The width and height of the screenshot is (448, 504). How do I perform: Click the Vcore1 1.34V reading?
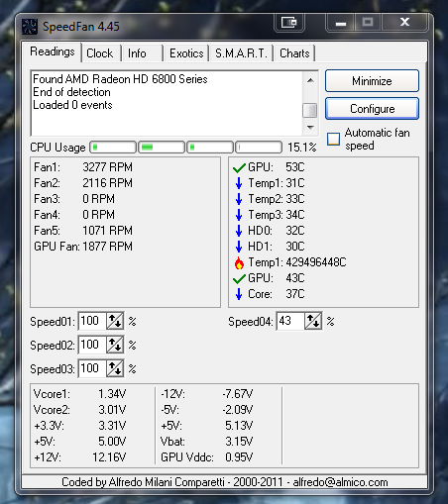click(x=79, y=394)
